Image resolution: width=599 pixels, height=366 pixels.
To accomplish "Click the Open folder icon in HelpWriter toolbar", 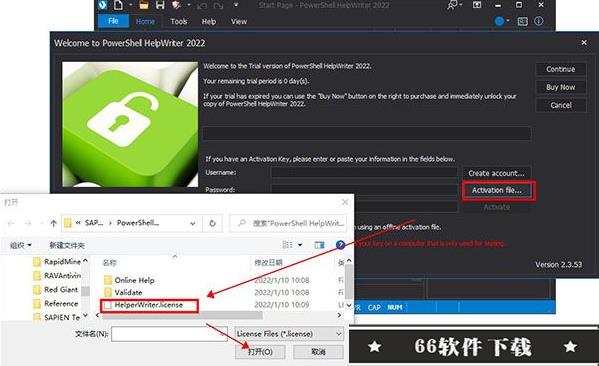I will [144, 5].
